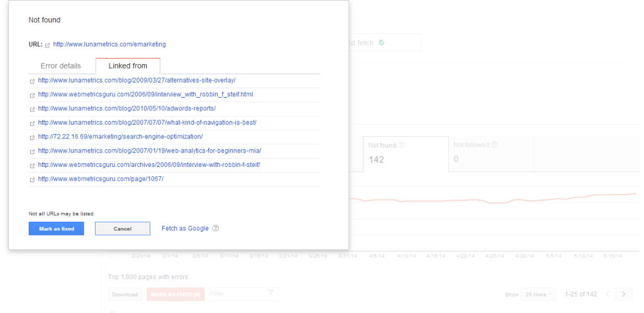Click external icon for what-kind-of-navigation-is-best row
Screen dimensions: 644x313
coord(33,123)
